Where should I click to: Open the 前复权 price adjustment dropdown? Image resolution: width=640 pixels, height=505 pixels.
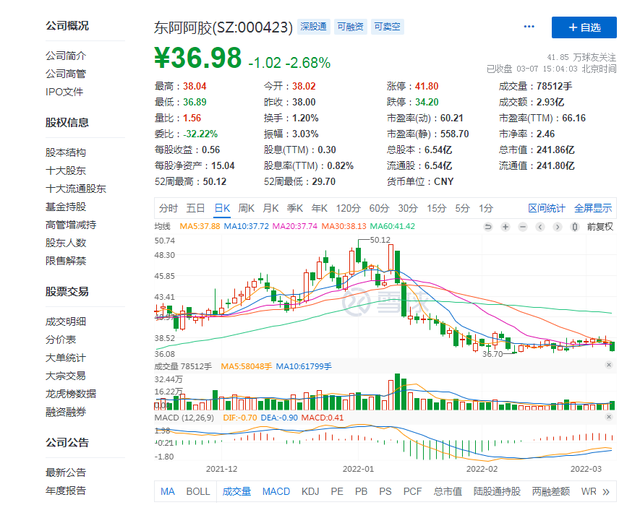(x=600, y=227)
